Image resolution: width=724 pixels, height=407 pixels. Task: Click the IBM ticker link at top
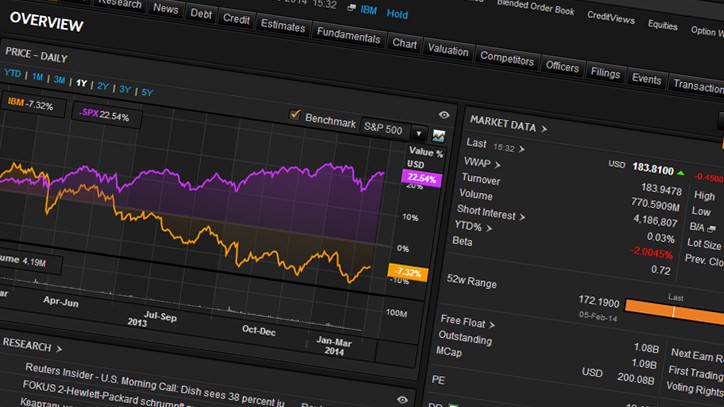368,10
